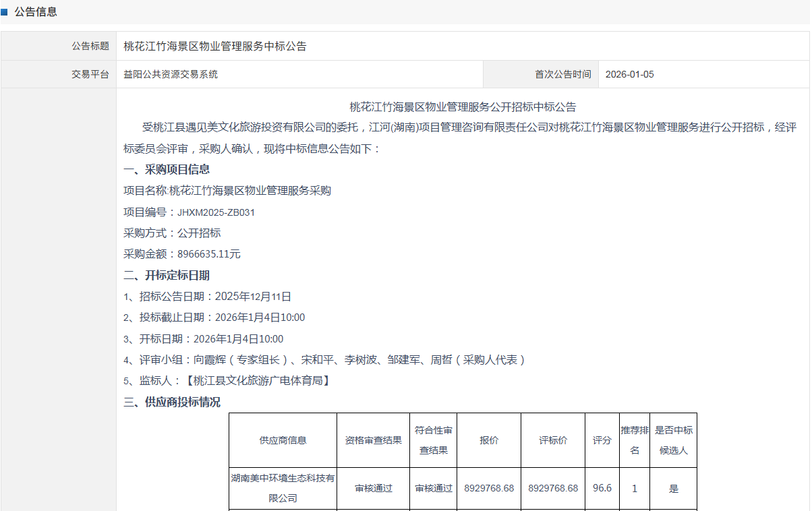812x511 pixels.
Task: Select the heading 二、开标定标日期
Action: 167,275
